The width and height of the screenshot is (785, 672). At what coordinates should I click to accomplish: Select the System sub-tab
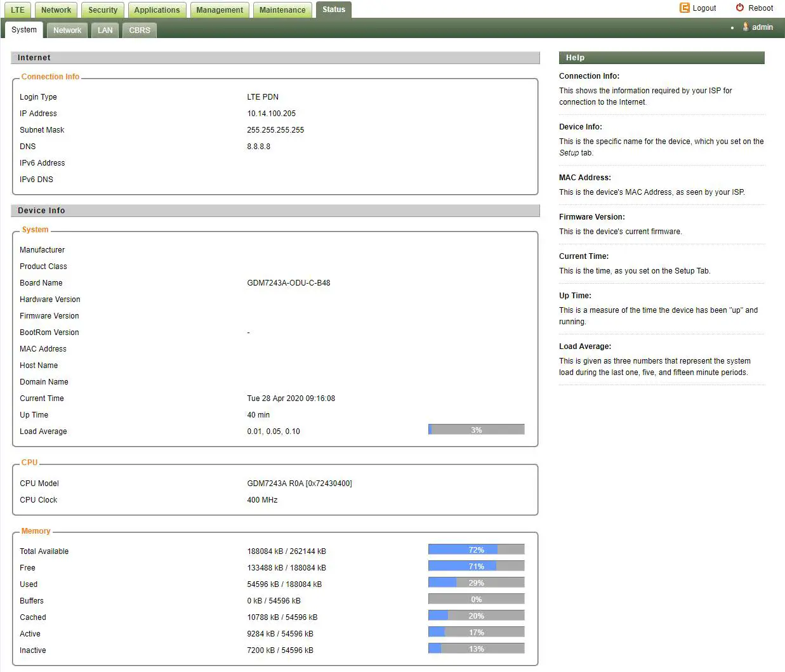click(x=24, y=30)
